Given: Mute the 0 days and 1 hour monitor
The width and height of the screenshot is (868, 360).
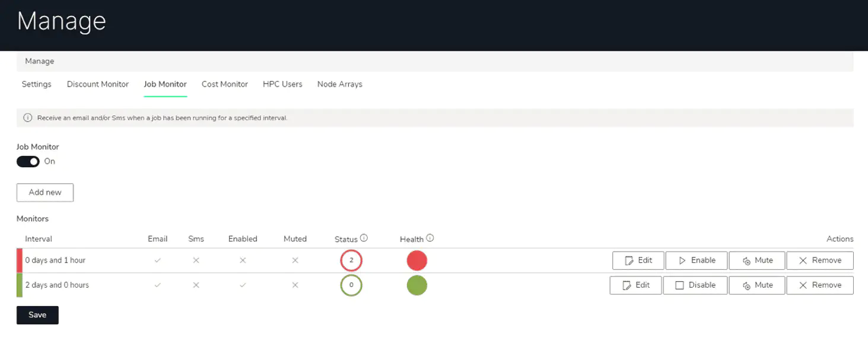Looking at the screenshot, I should click(x=757, y=260).
